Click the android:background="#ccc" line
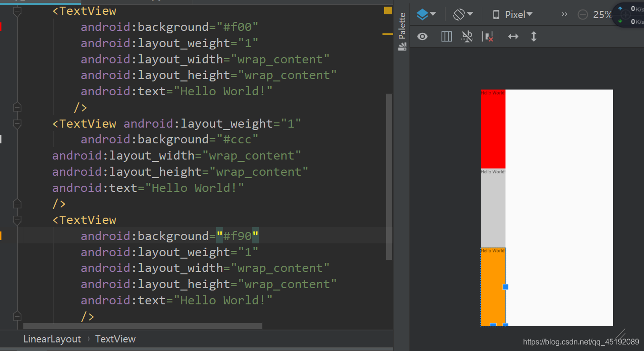The image size is (644, 351). coord(169,139)
